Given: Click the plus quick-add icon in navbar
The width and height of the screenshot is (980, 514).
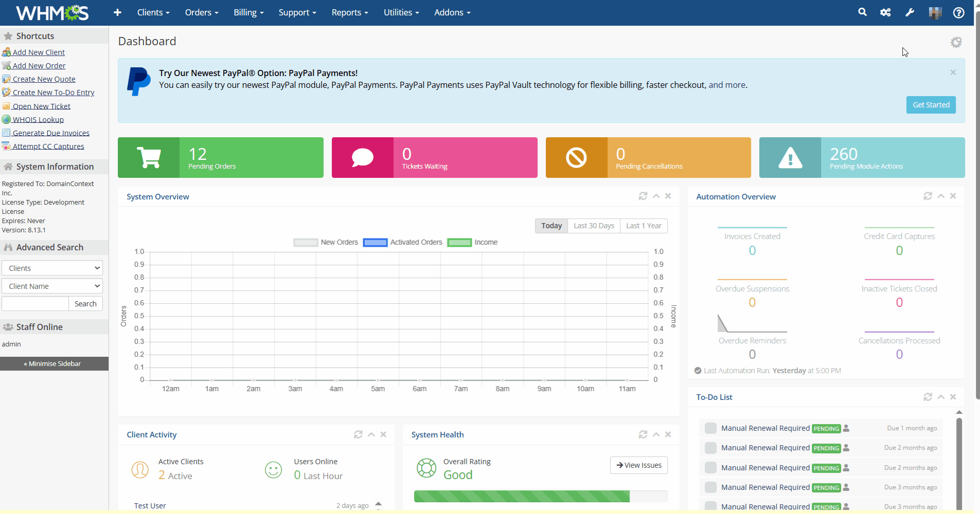Looking at the screenshot, I should pyautogui.click(x=117, y=12).
